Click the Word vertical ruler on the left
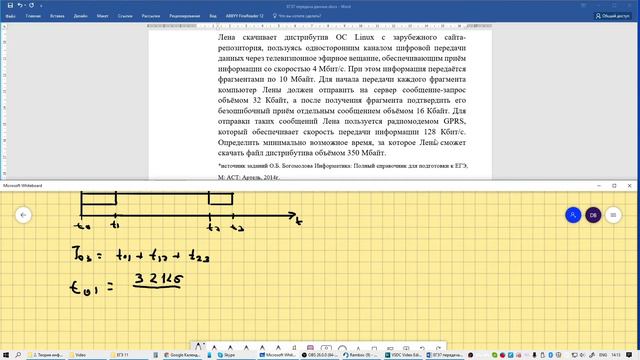 (x=4, y=104)
